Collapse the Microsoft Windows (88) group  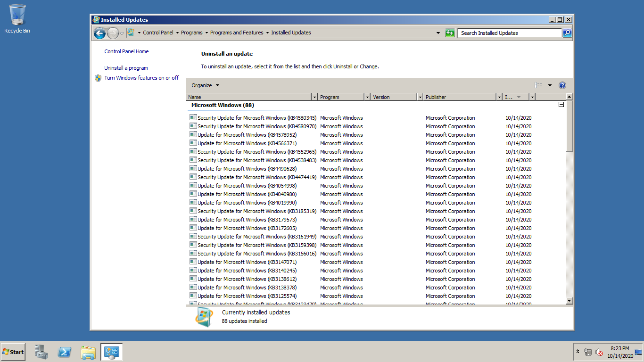(x=561, y=105)
